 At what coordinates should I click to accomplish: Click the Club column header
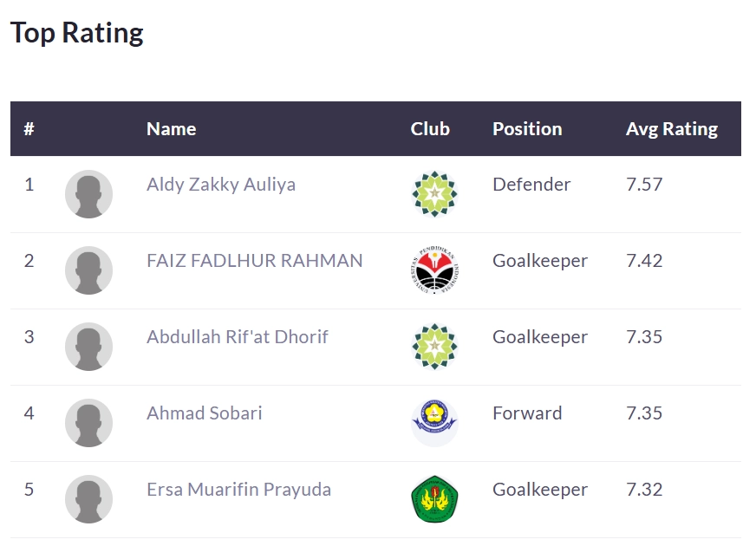430,129
